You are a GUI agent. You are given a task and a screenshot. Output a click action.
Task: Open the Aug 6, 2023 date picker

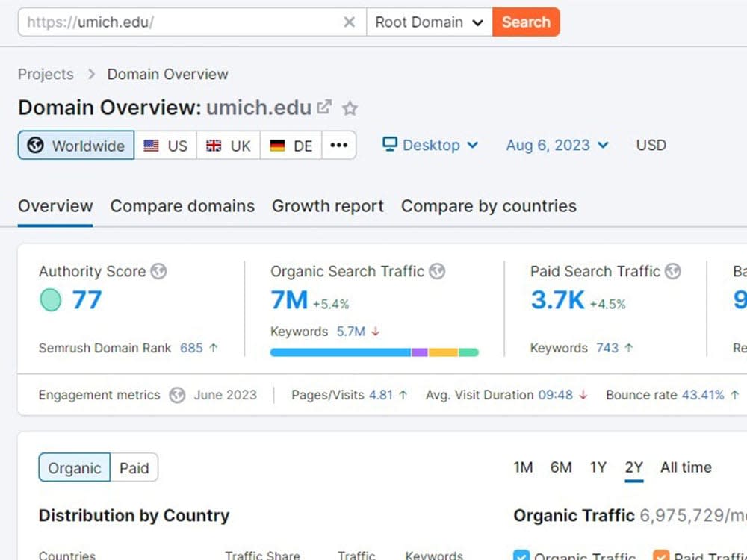pyautogui.click(x=557, y=145)
